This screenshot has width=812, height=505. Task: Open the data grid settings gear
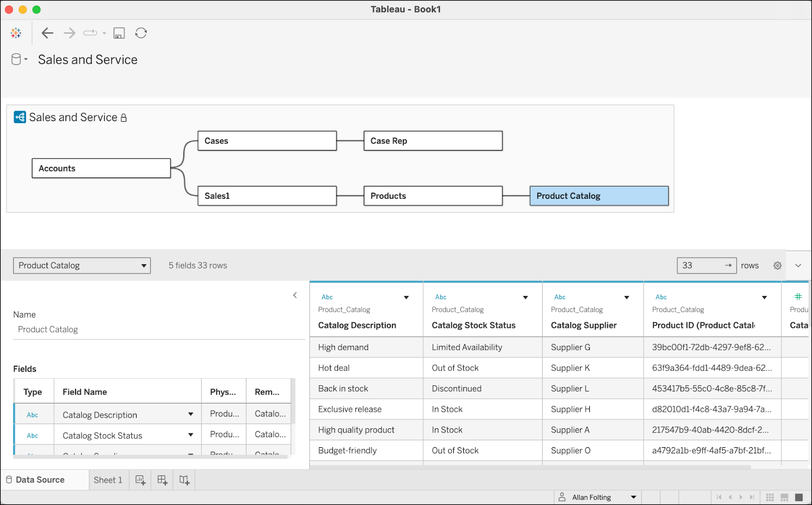pos(777,265)
